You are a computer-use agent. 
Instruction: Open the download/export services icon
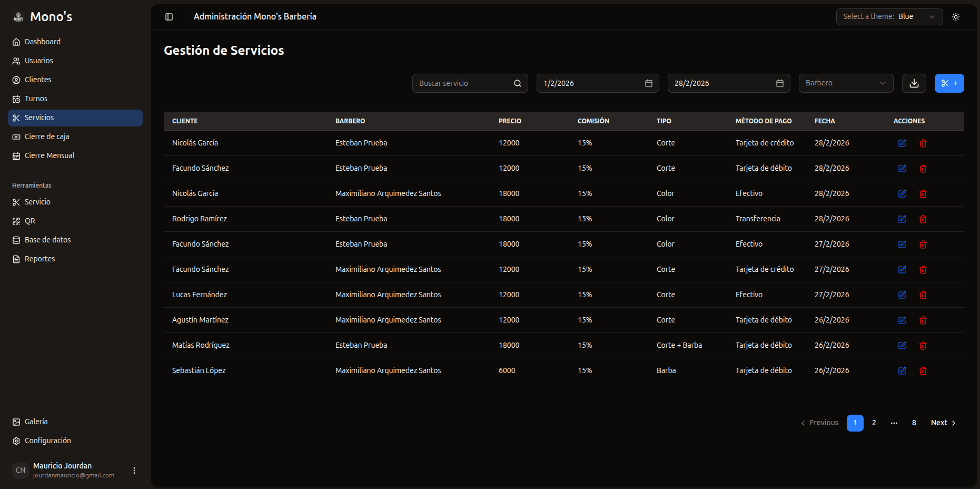pos(914,83)
